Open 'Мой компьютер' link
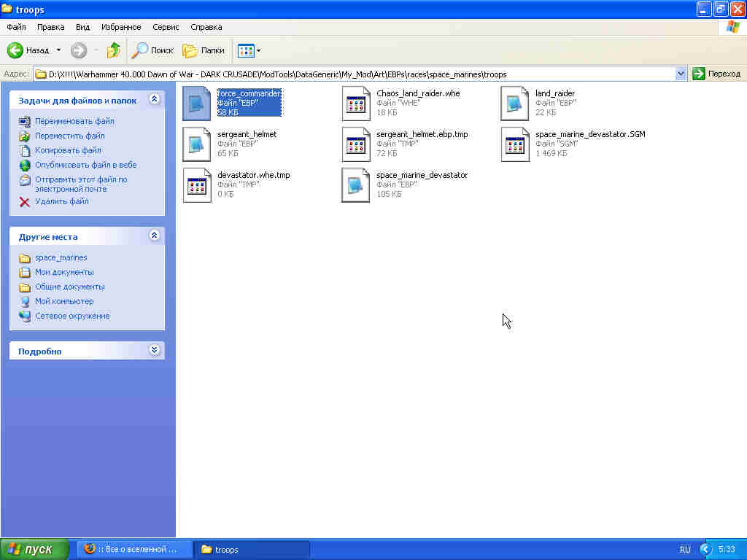The width and height of the screenshot is (747, 560). click(64, 301)
